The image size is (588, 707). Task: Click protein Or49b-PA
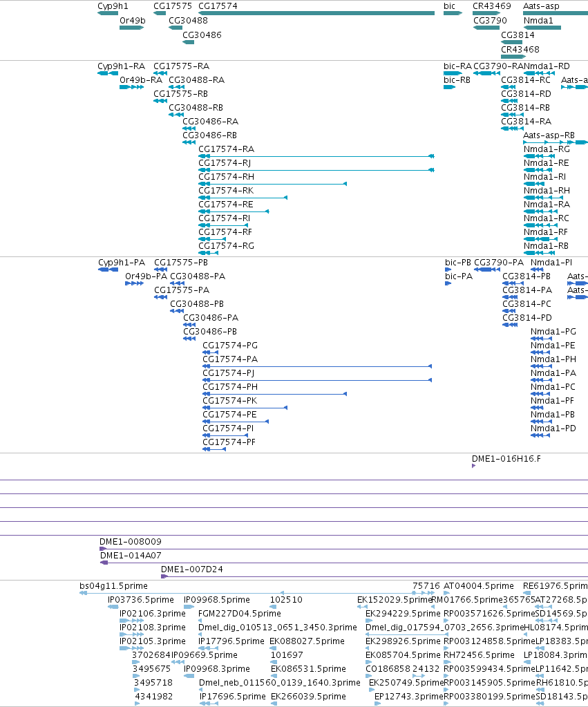coord(146,276)
